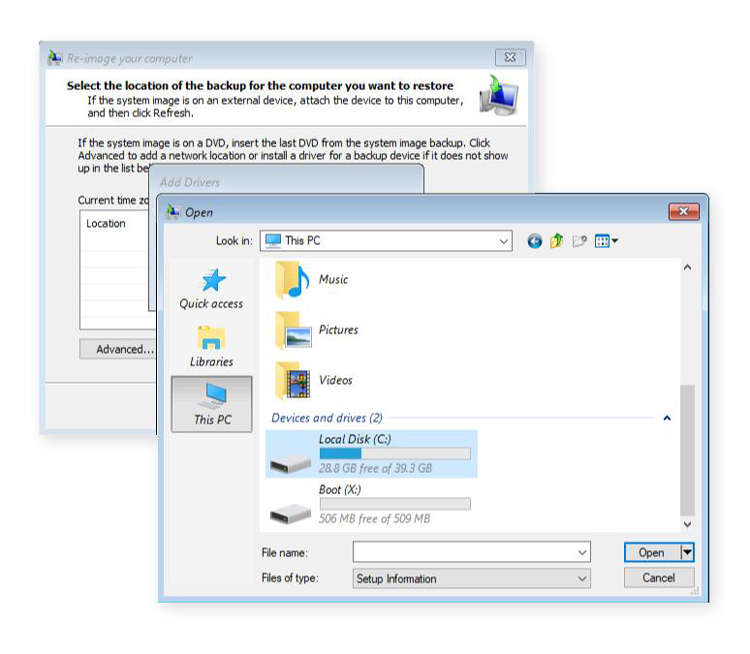
Task: Click the Open button
Action: click(x=651, y=552)
